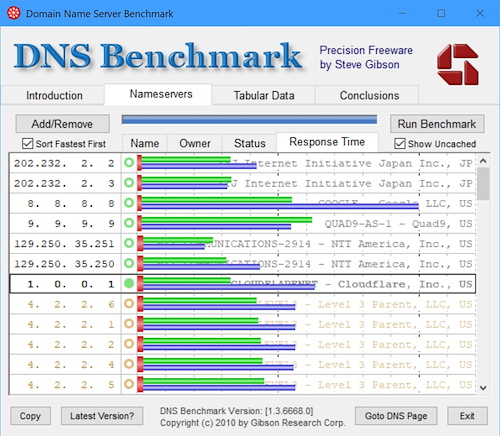500x436 pixels.
Task: Click the Exit button
Action: tap(467, 416)
